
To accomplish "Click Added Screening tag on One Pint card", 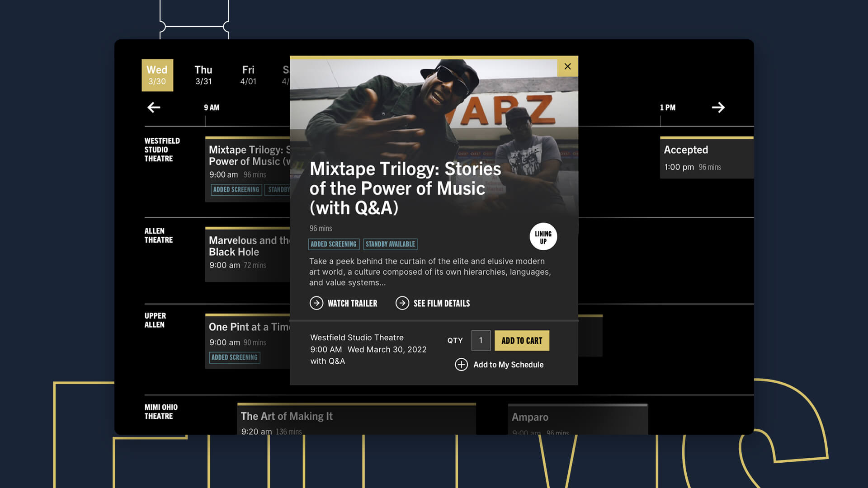I will point(235,357).
